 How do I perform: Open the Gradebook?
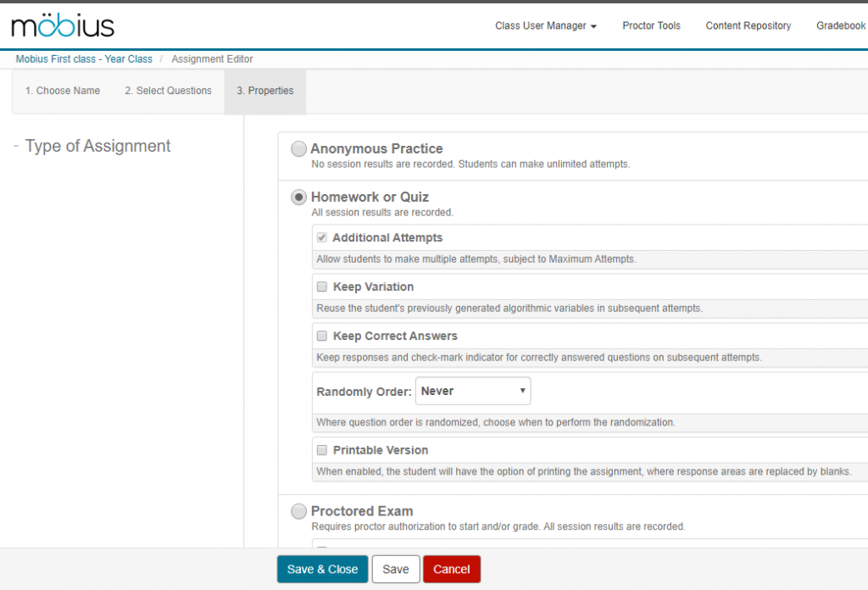[840, 25]
